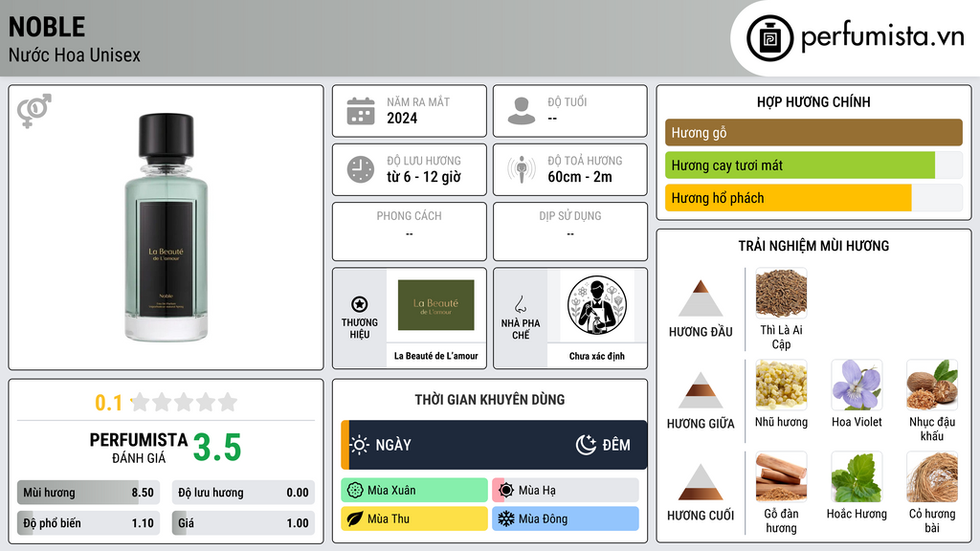Click the Thời gian khuyên dùng heading

point(490,399)
